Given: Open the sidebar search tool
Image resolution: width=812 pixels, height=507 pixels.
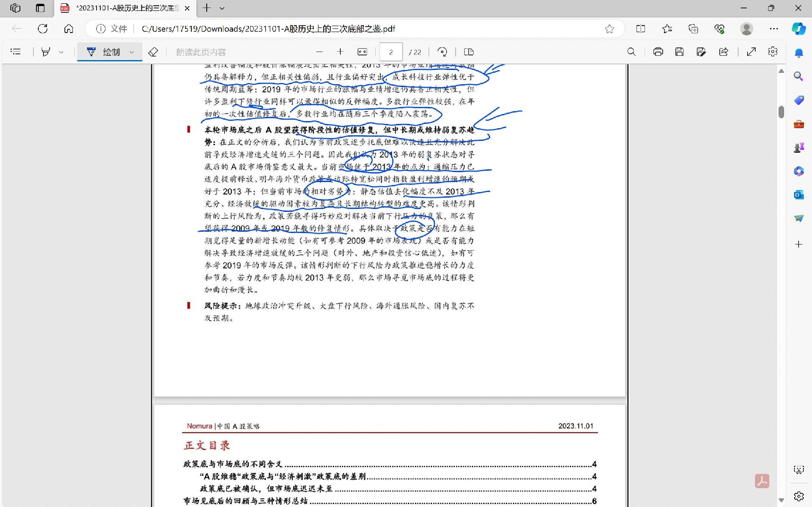Looking at the screenshot, I should tap(799, 77).
